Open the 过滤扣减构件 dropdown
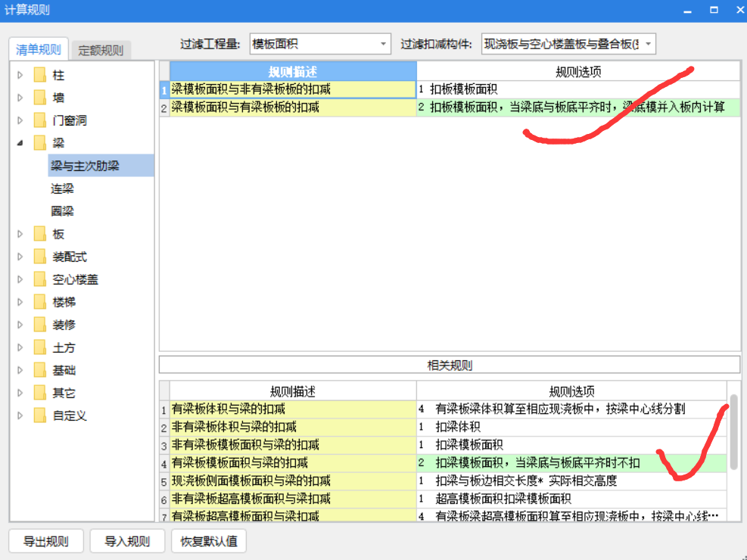The image size is (747, 560). (568, 44)
